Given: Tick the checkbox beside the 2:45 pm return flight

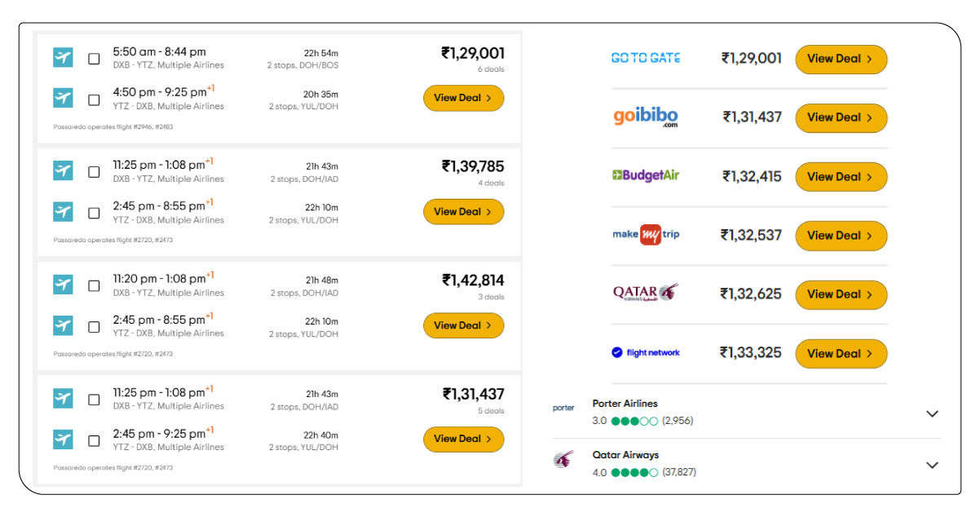Looking at the screenshot, I should pyautogui.click(x=92, y=211).
